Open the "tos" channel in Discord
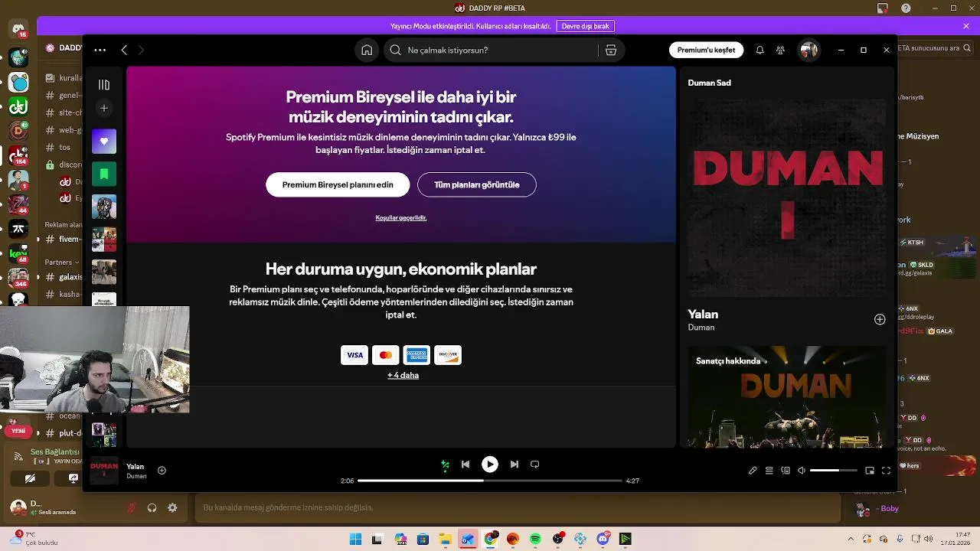Screen dimensions: 980x551 [63, 147]
